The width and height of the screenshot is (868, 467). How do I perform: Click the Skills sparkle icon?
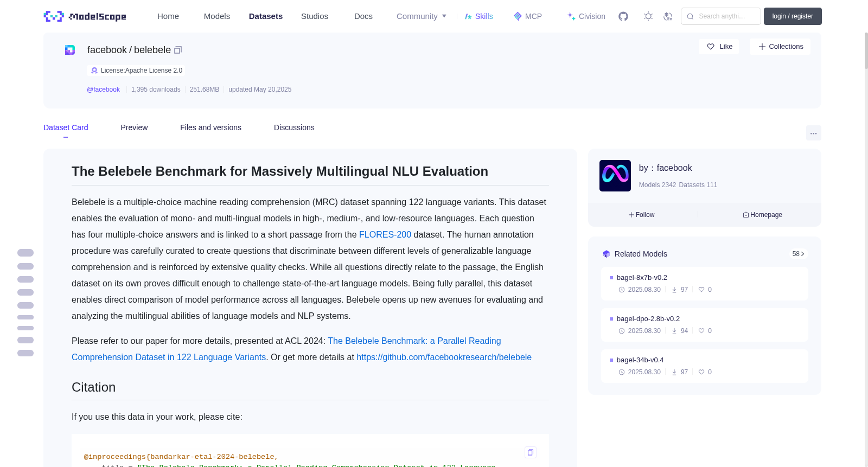468,16
